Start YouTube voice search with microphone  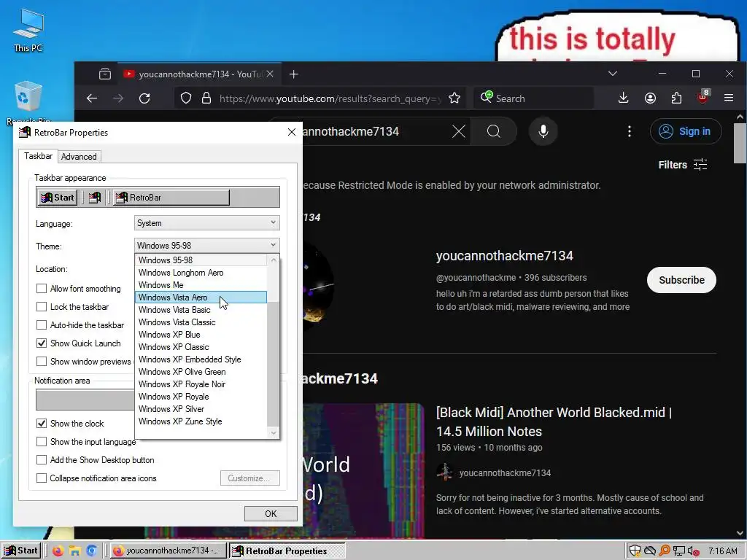coord(543,131)
